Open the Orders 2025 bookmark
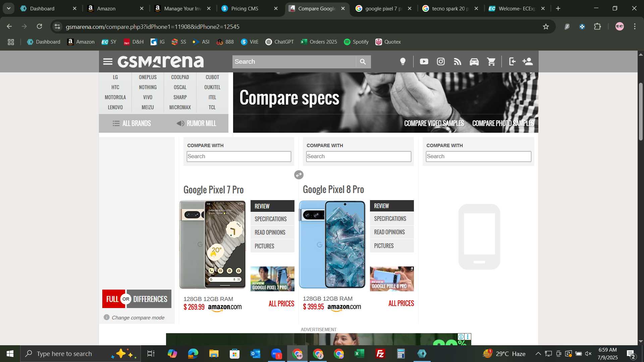 coord(319,42)
